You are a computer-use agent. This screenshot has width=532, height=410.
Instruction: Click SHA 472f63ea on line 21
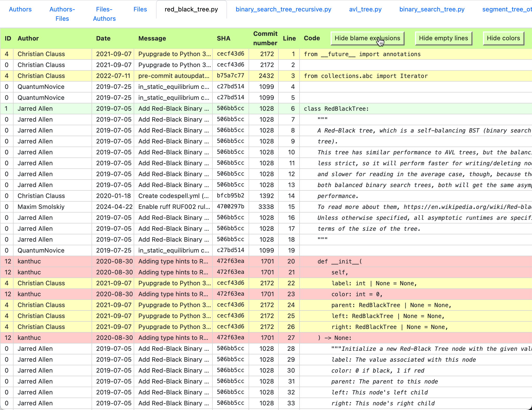(x=231, y=272)
